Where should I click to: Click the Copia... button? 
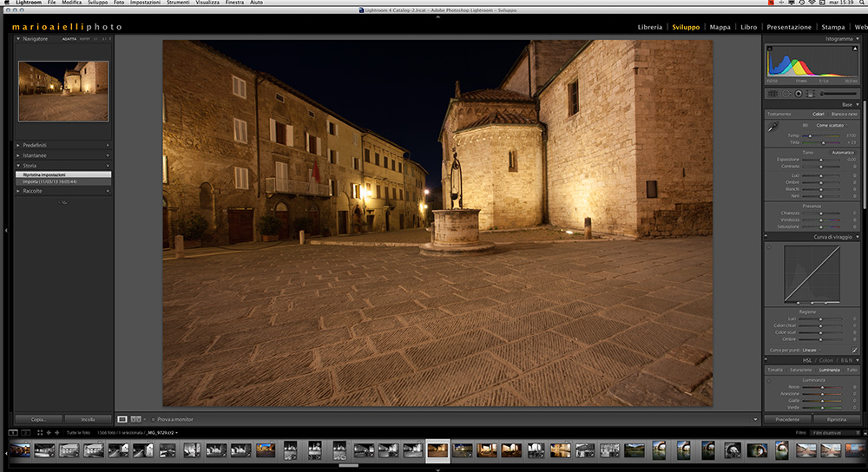pos(38,419)
